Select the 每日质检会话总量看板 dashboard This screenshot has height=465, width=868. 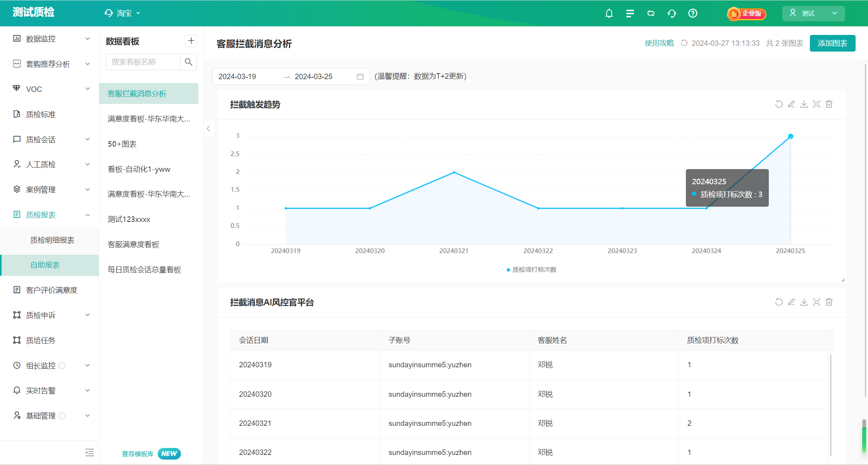(149, 270)
